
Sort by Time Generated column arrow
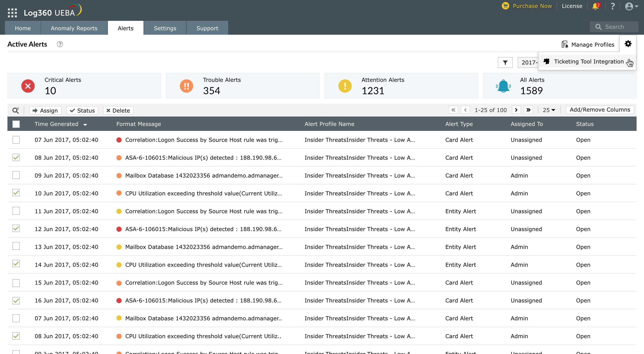point(85,125)
